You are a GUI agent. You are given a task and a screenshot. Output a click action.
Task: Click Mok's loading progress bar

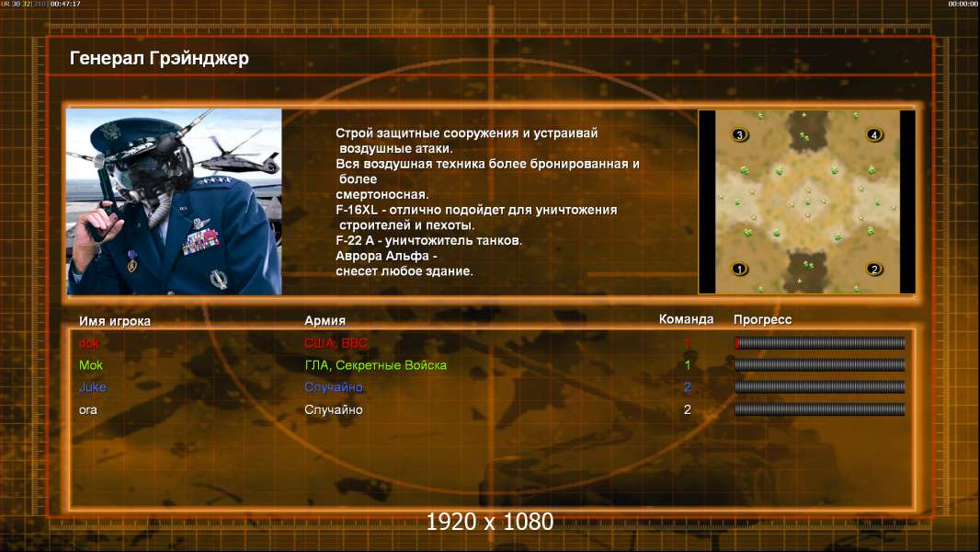coord(820,365)
